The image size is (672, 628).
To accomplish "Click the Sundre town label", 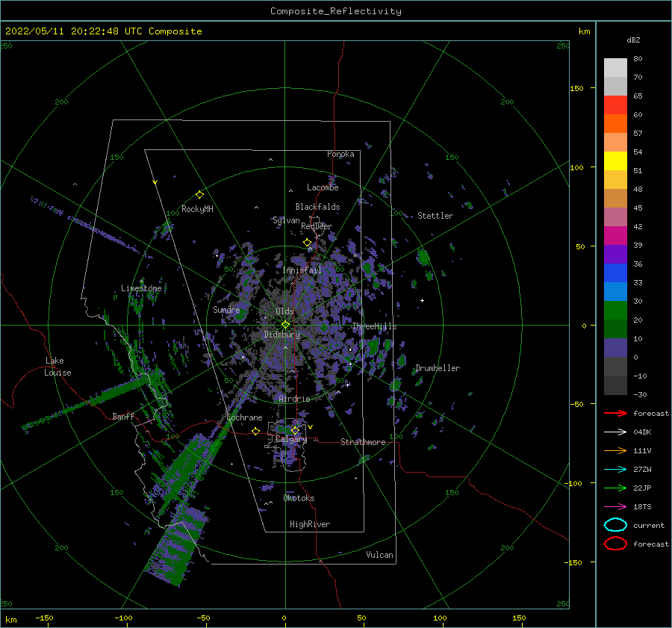I will (226, 309).
